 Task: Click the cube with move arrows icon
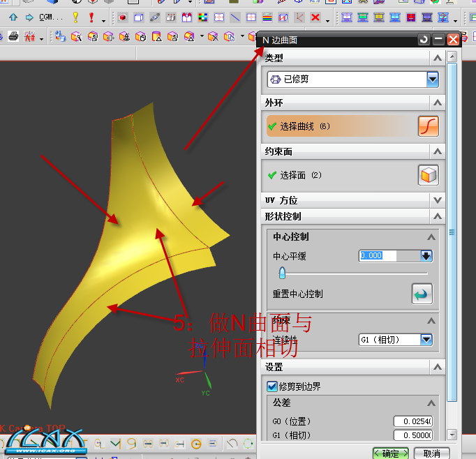[x=108, y=37]
